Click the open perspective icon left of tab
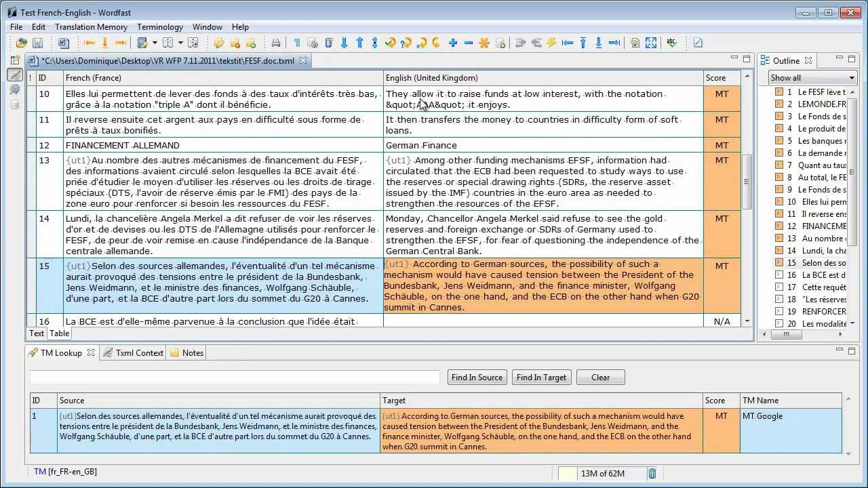The height and width of the screenshot is (488, 868). coord(15,60)
